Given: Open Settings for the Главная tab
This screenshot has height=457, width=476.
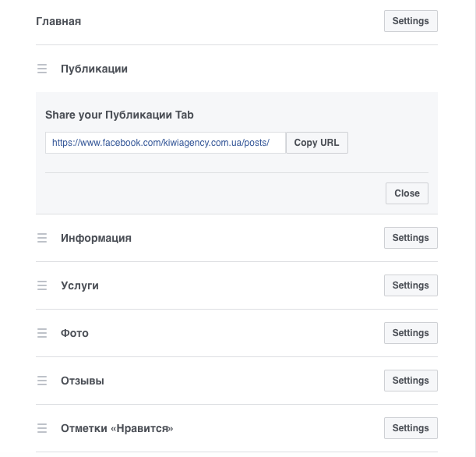Looking at the screenshot, I should tap(411, 21).
